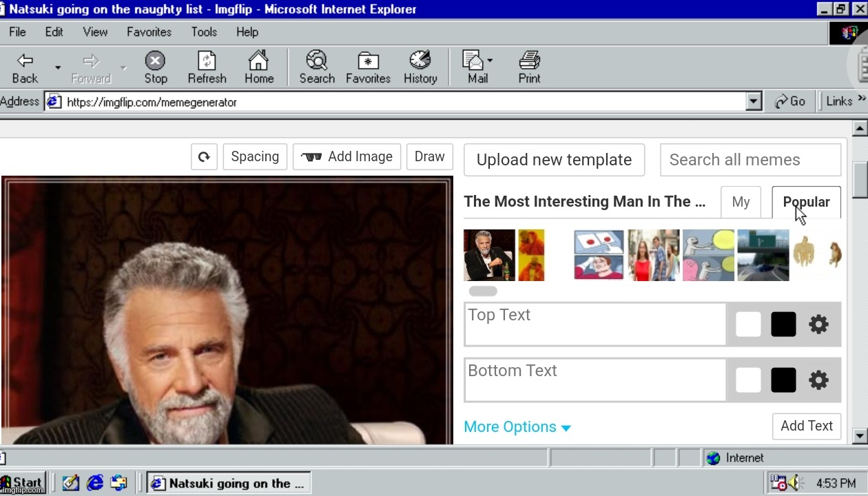The width and height of the screenshot is (868, 496).
Task: Click the Top Text input box
Action: pos(595,324)
